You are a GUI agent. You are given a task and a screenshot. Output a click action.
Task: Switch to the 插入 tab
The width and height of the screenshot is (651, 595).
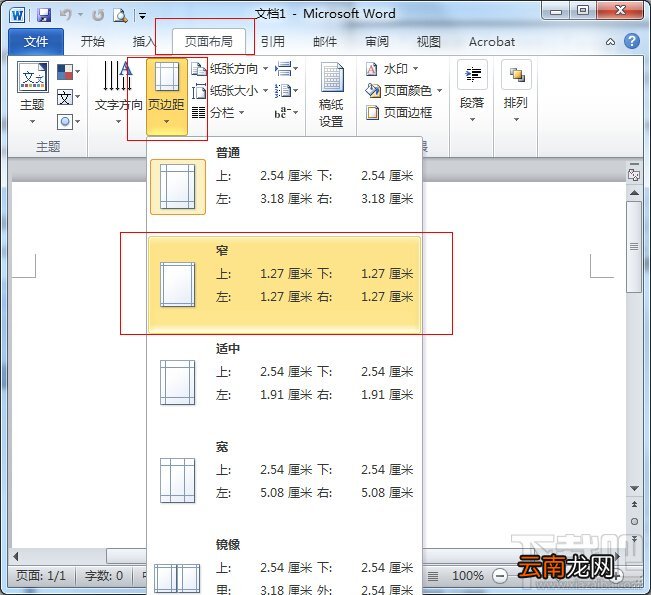pos(144,42)
